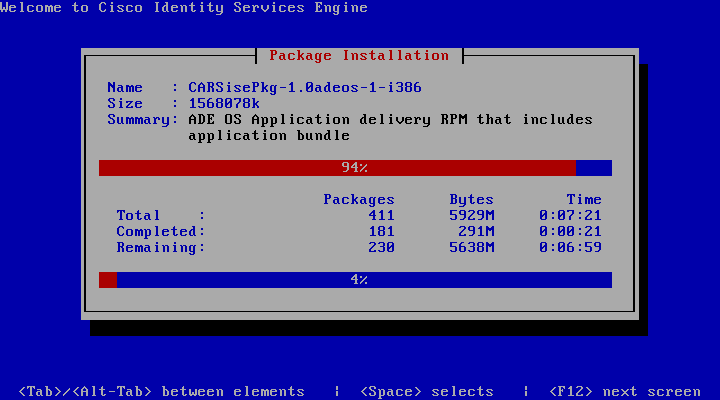Click the Package Installation title
This screenshot has height=400, width=720.
point(359,56)
